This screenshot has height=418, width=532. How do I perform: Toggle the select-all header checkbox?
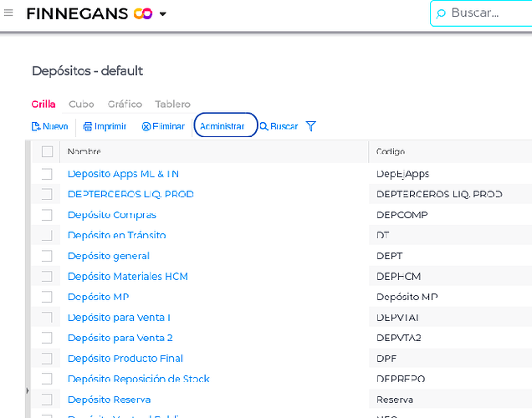click(x=48, y=151)
